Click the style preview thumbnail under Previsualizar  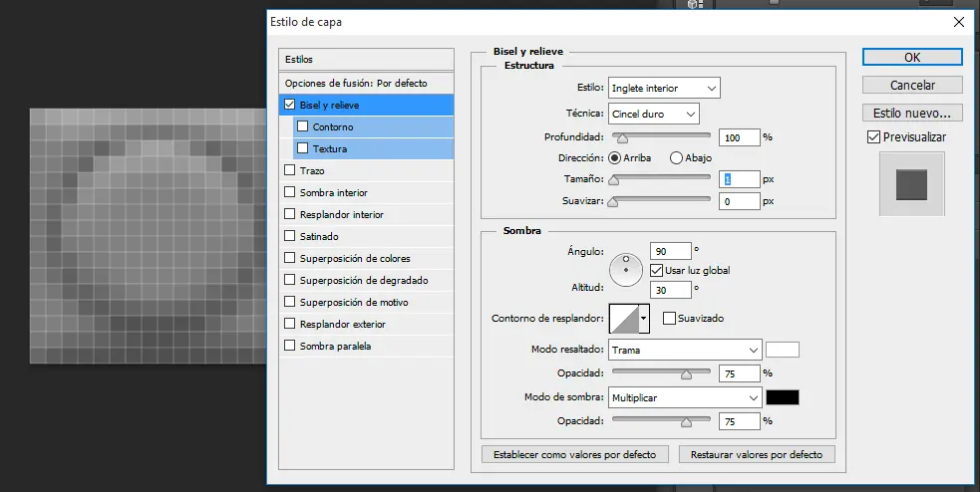(x=911, y=184)
